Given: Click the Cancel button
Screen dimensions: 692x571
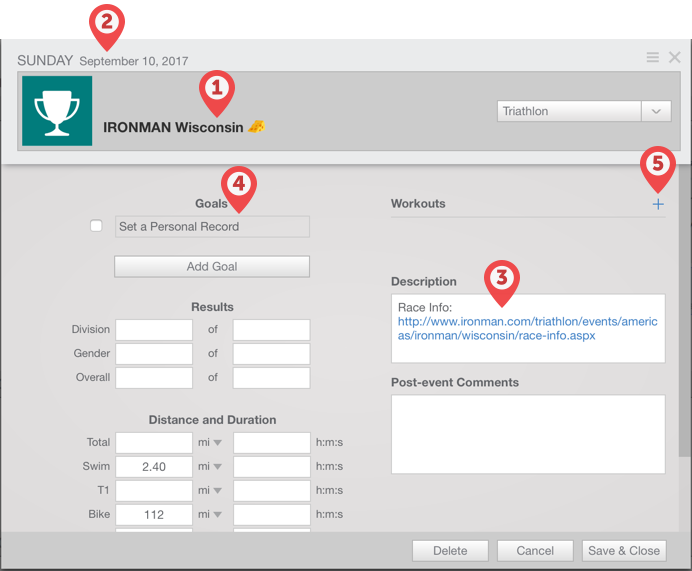Looking at the screenshot, I should [x=535, y=551].
